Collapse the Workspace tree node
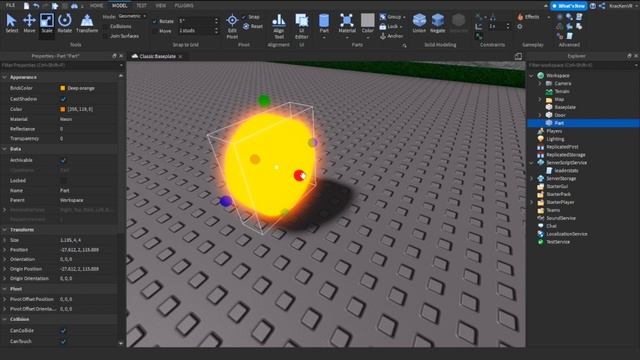The image size is (640, 360). [531, 76]
